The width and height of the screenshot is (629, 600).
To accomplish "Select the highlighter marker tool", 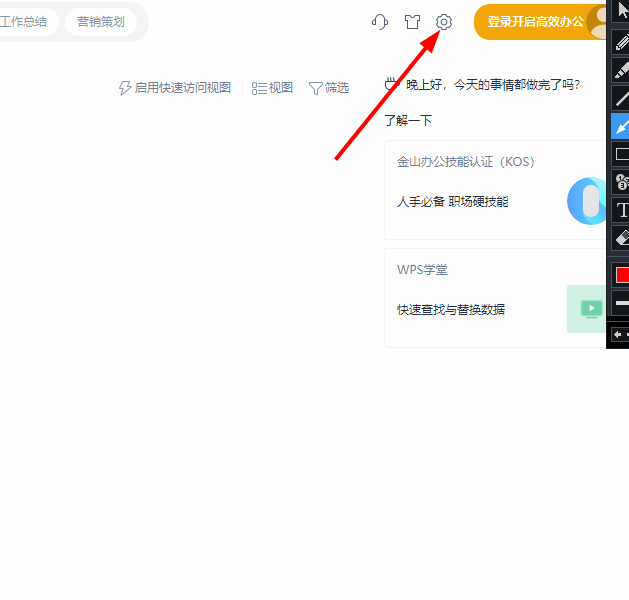I will pyautogui.click(x=621, y=70).
